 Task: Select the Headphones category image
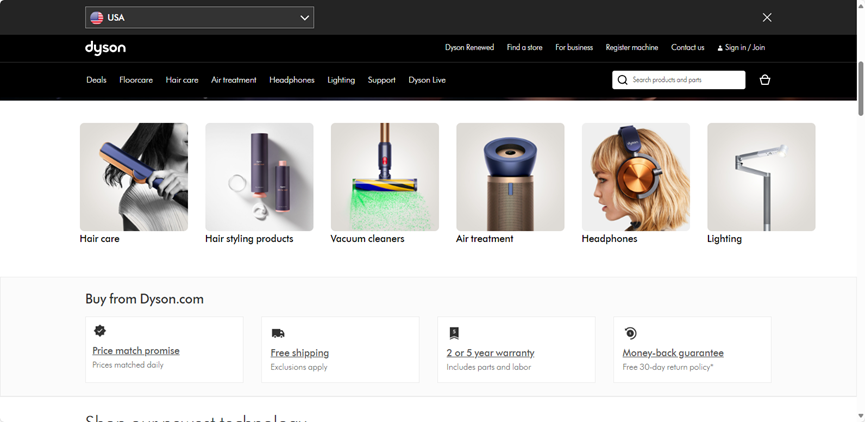pyautogui.click(x=636, y=177)
